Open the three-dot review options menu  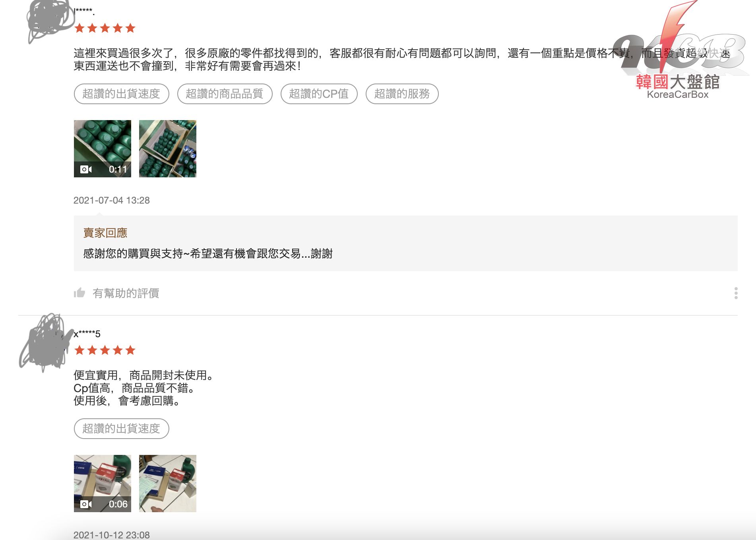click(x=736, y=293)
